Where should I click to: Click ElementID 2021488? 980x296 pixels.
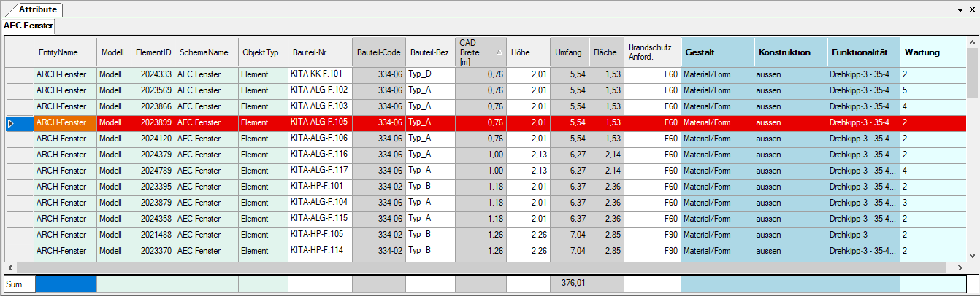tap(153, 235)
